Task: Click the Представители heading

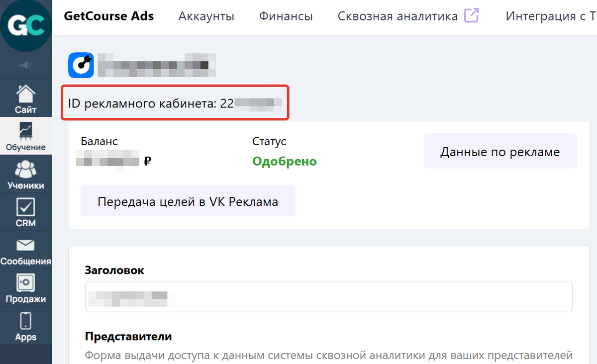Action: pyautogui.click(x=128, y=337)
